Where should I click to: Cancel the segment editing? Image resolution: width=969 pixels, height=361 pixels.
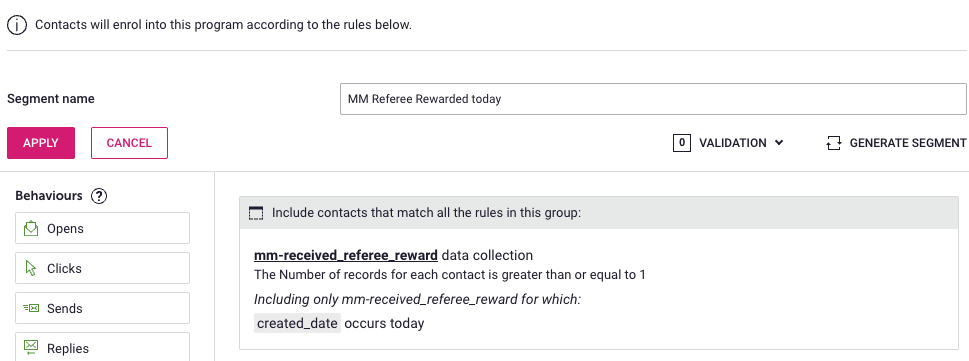click(x=129, y=143)
